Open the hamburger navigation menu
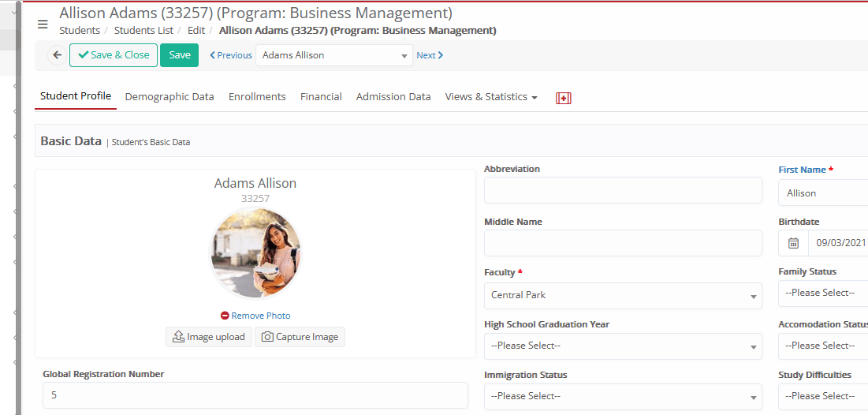868x415 pixels. coord(43,24)
